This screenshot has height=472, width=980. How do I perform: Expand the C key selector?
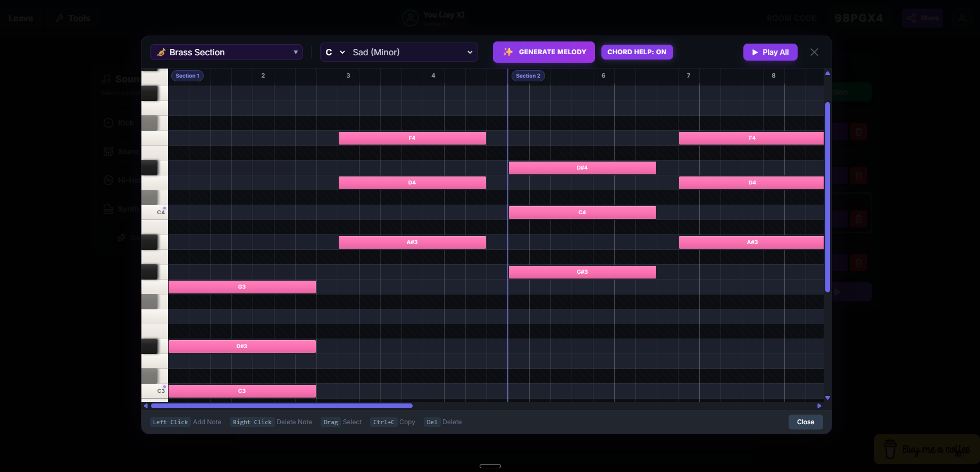335,52
